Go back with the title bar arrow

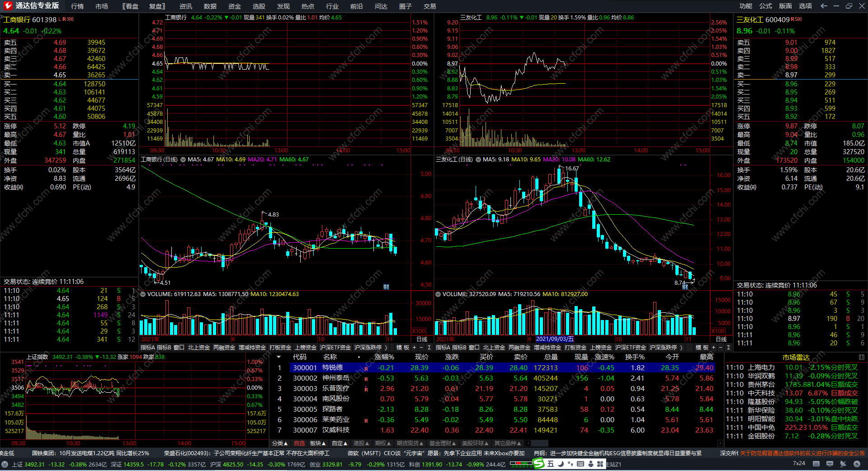[824, 6]
